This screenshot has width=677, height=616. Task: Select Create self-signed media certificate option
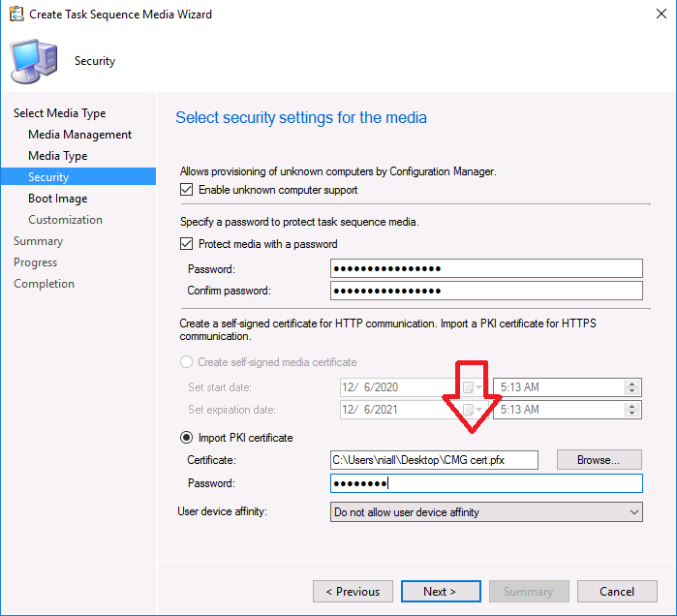click(x=186, y=361)
